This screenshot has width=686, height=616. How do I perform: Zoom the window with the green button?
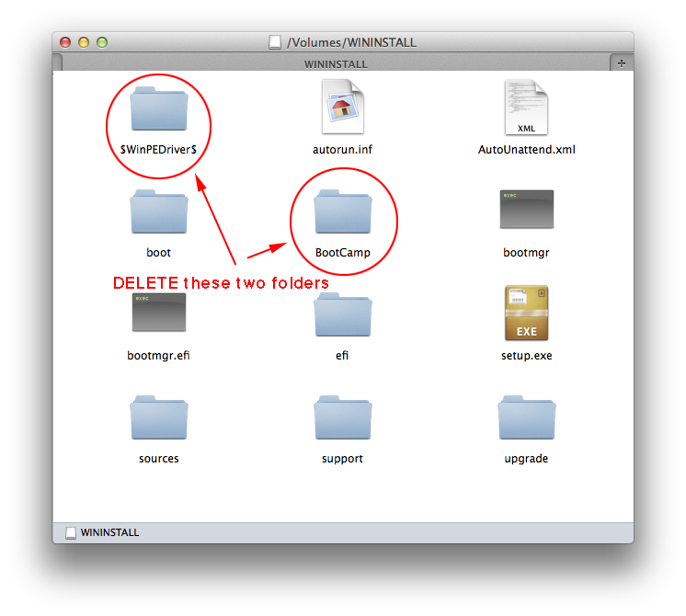pos(102,42)
